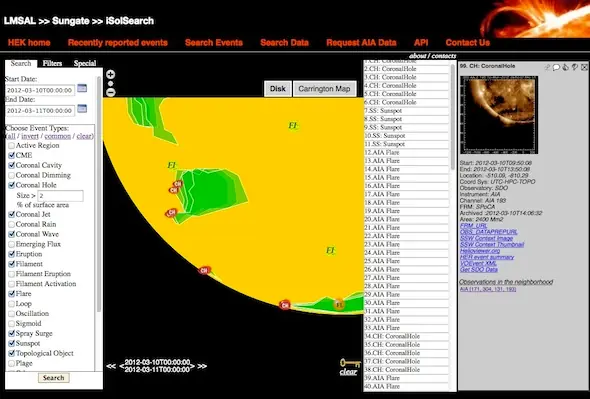The width and height of the screenshot is (590, 399).
Task: Open the SSW Context Image link
Action: [486, 238]
